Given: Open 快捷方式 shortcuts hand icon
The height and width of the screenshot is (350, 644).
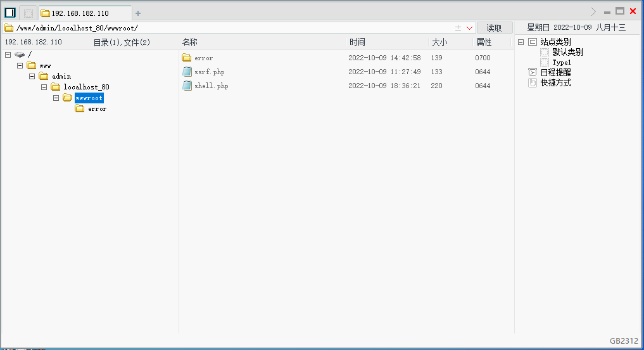Looking at the screenshot, I should (533, 82).
